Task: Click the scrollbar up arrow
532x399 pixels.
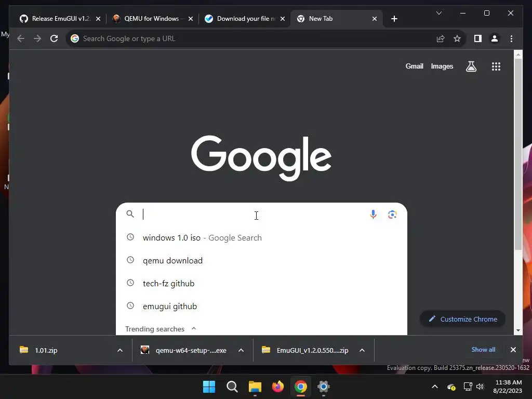Action: [518, 54]
